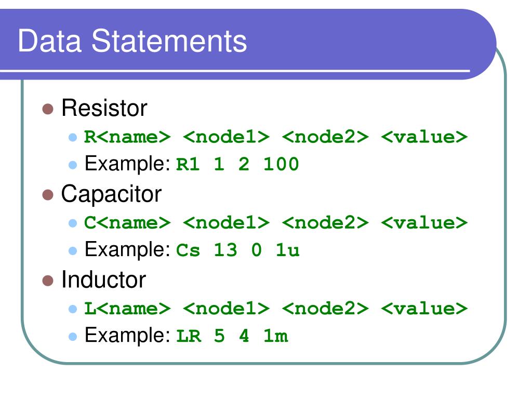Click the brown bullet beside Capacitor
This screenshot has height=399, width=532.
click(x=48, y=195)
